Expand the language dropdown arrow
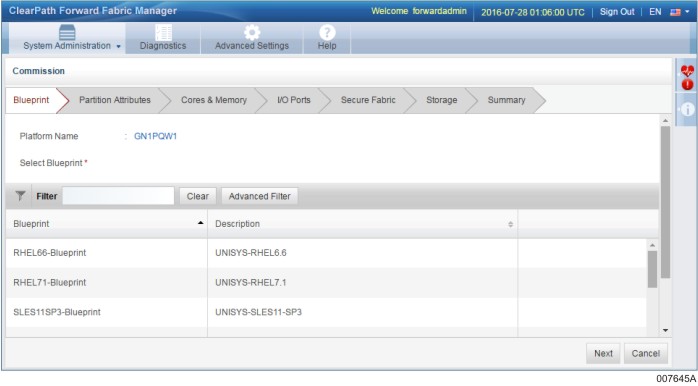Screen dimensions: 698x386 tap(688, 12)
